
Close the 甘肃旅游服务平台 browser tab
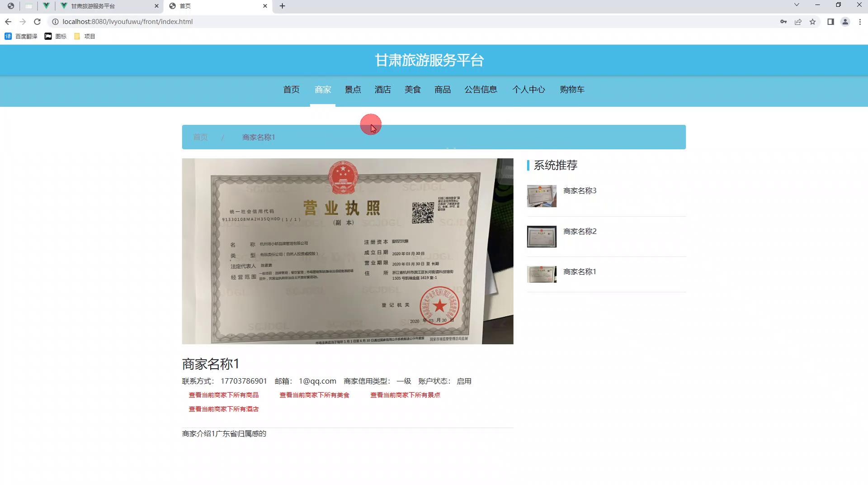[x=156, y=6]
